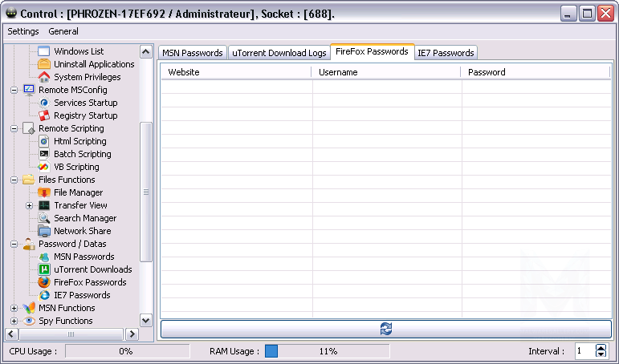This screenshot has height=364, width=619.
Task: Switch to the uTorrent Download Logs tab
Action: pos(279,53)
